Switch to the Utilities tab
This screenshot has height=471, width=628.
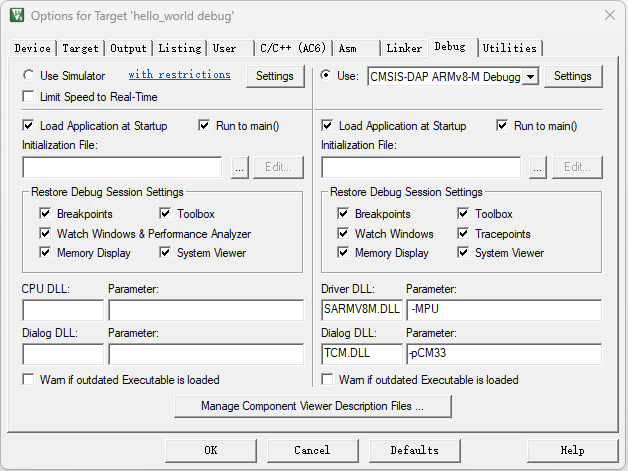(x=510, y=48)
